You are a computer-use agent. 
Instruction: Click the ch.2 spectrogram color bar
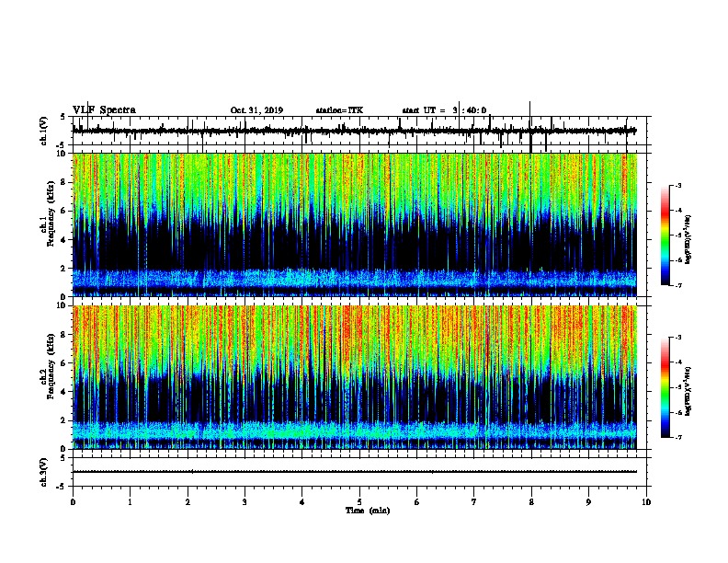click(x=665, y=387)
